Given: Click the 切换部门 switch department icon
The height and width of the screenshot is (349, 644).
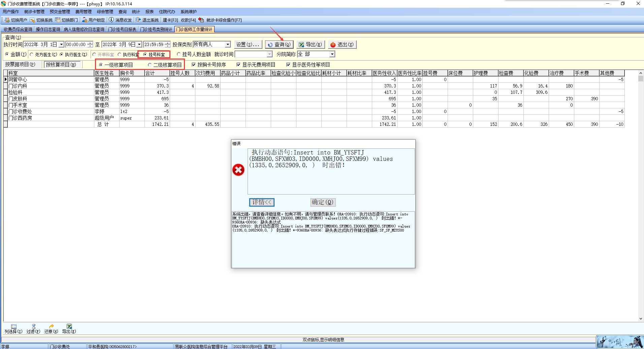Looking at the screenshot, I should (x=58, y=20).
